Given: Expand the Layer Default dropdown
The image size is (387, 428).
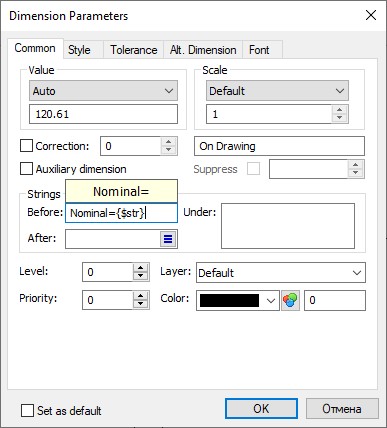Looking at the screenshot, I should click(x=281, y=273).
